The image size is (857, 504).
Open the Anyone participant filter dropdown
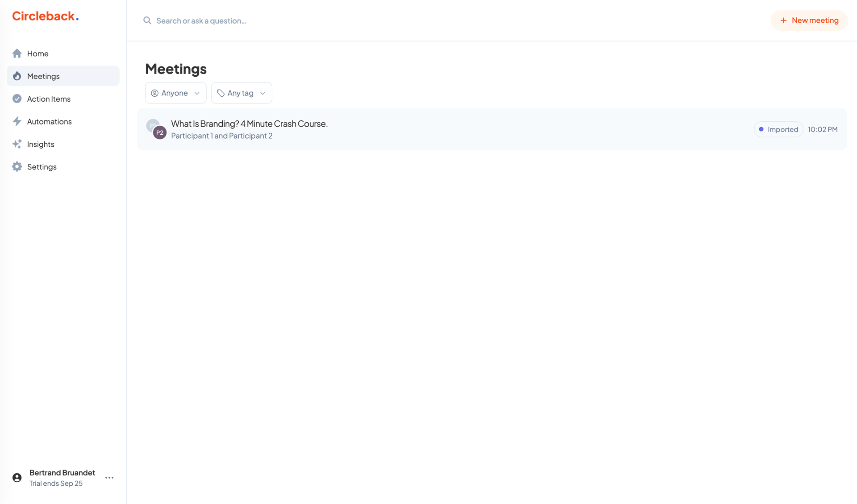175,93
